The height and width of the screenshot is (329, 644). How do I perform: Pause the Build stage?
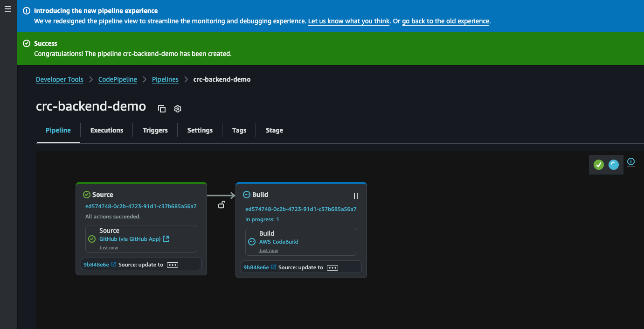pos(355,196)
